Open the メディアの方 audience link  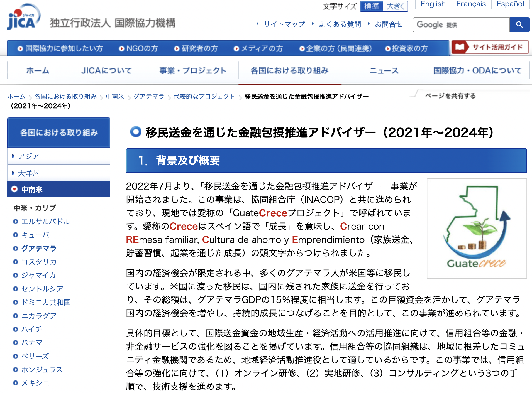(258, 48)
